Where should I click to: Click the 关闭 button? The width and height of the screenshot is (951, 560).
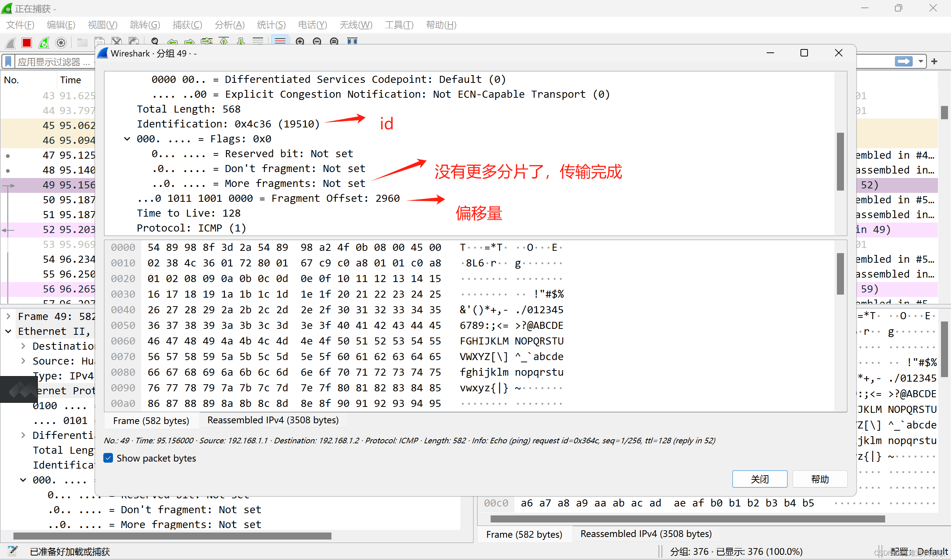[x=759, y=479]
